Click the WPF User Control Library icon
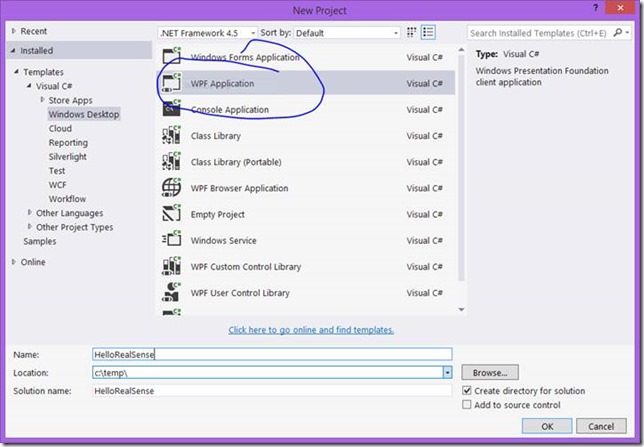 [x=171, y=293]
